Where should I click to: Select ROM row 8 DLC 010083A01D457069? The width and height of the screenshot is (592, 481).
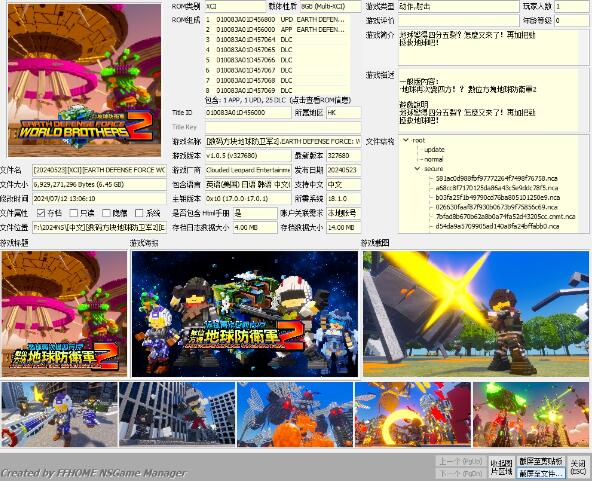point(276,91)
